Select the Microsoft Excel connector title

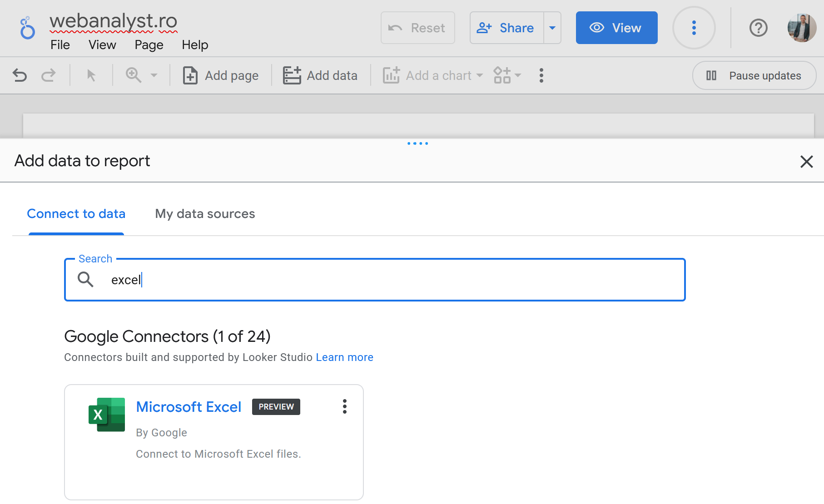(189, 407)
